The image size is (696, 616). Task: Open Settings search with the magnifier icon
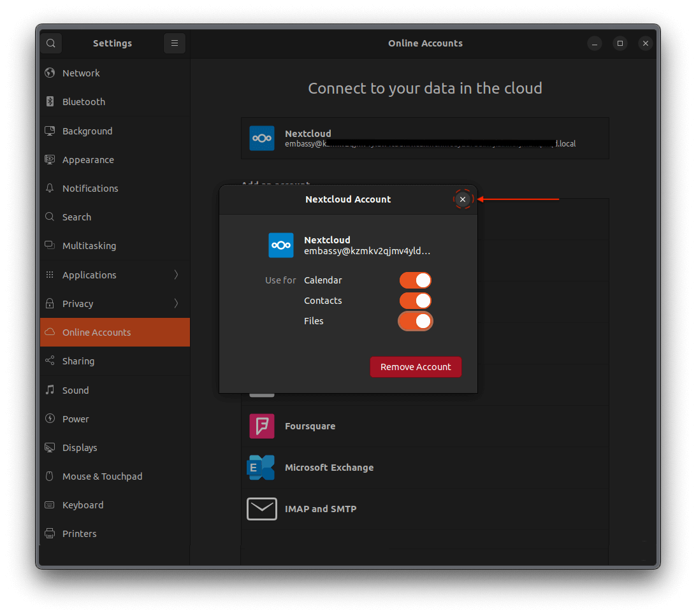pyautogui.click(x=51, y=43)
